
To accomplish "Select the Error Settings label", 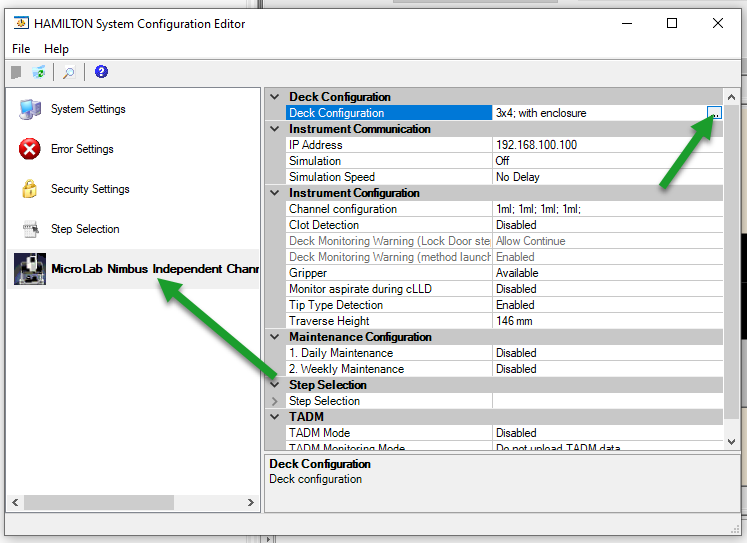I will coord(82,149).
